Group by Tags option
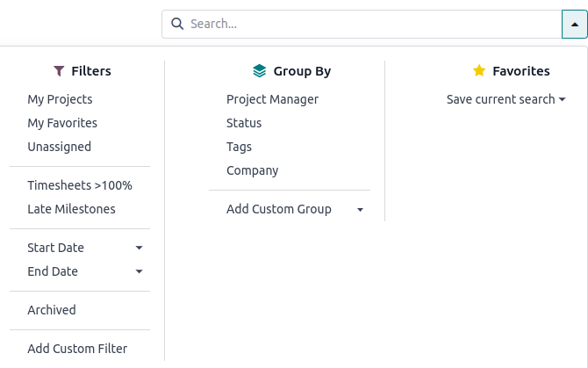Image resolution: width=588 pixels, height=368 pixels. [239, 147]
